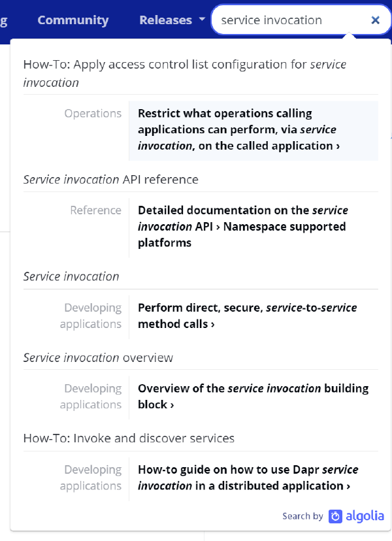Screen dimensions: 392x541
Task: Open the Releases dropdown arrow
Action: (x=203, y=20)
